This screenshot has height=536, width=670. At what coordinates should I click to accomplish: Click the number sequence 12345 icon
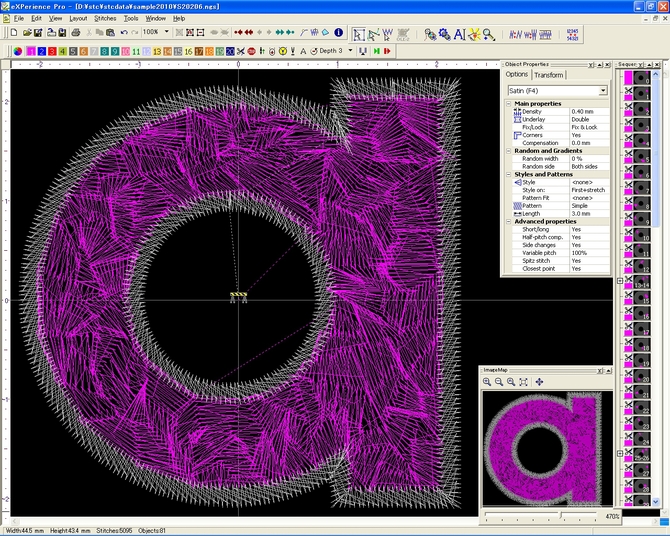[572, 35]
